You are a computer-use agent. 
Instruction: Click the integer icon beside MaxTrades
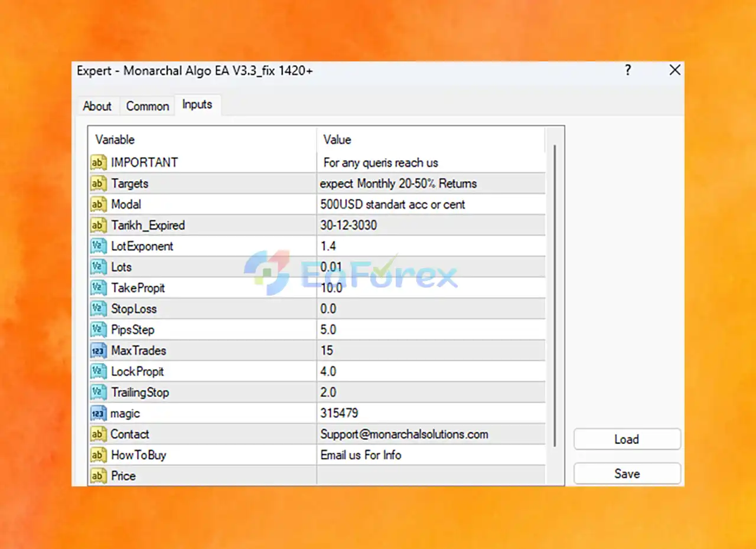coord(98,351)
